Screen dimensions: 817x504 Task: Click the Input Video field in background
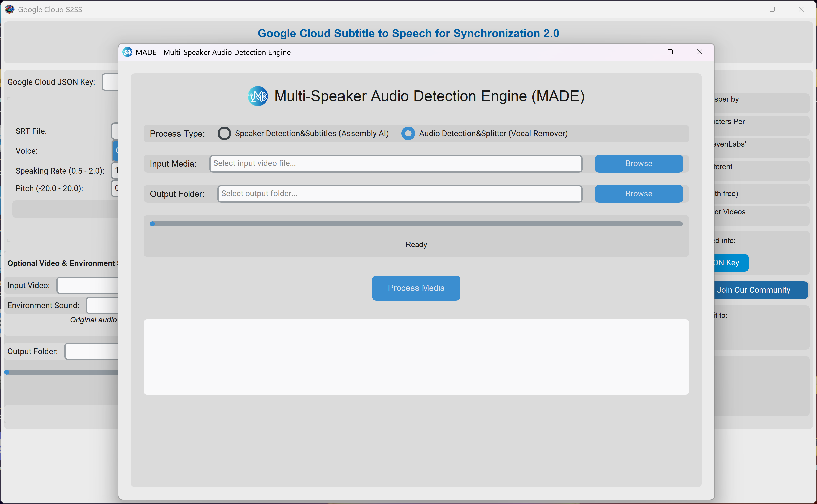(x=88, y=285)
